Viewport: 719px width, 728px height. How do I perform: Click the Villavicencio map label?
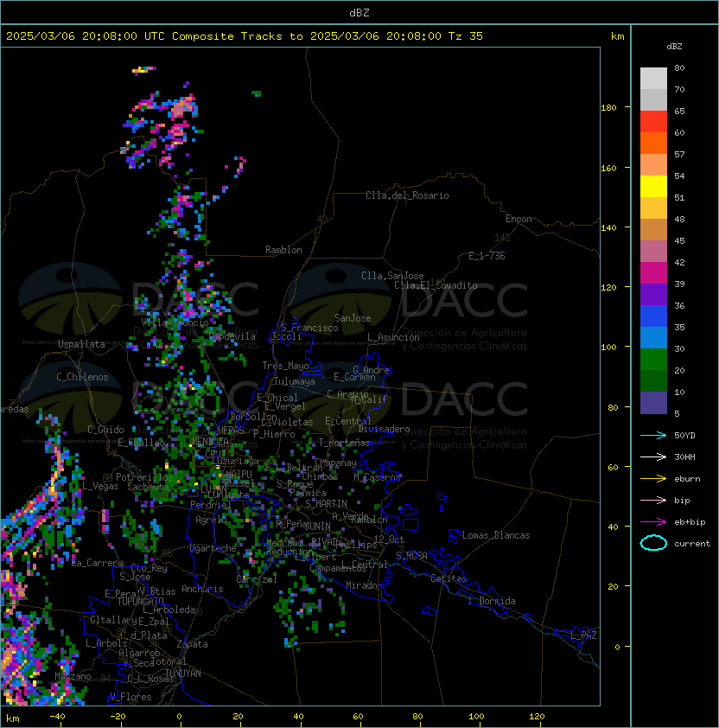click(x=175, y=322)
